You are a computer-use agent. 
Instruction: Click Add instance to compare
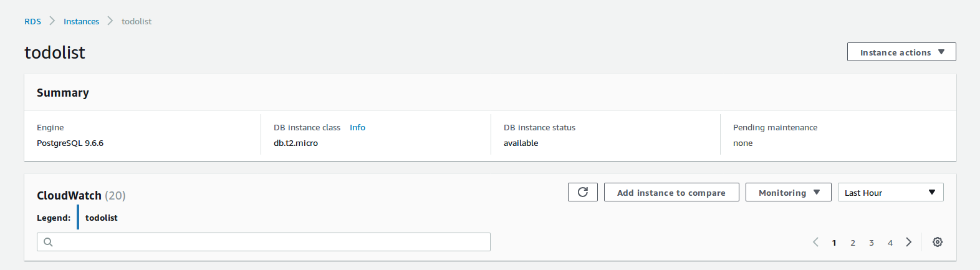[x=671, y=193]
